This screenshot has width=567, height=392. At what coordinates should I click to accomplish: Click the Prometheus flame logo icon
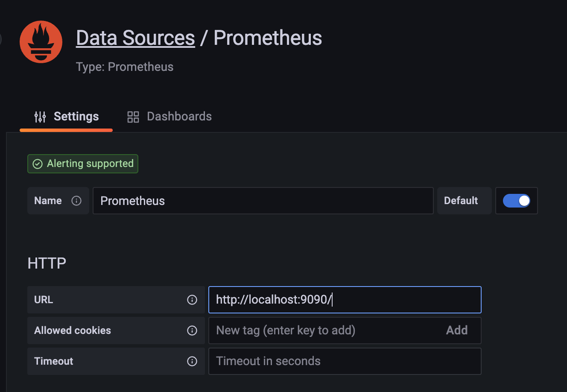tap(41, 42)
